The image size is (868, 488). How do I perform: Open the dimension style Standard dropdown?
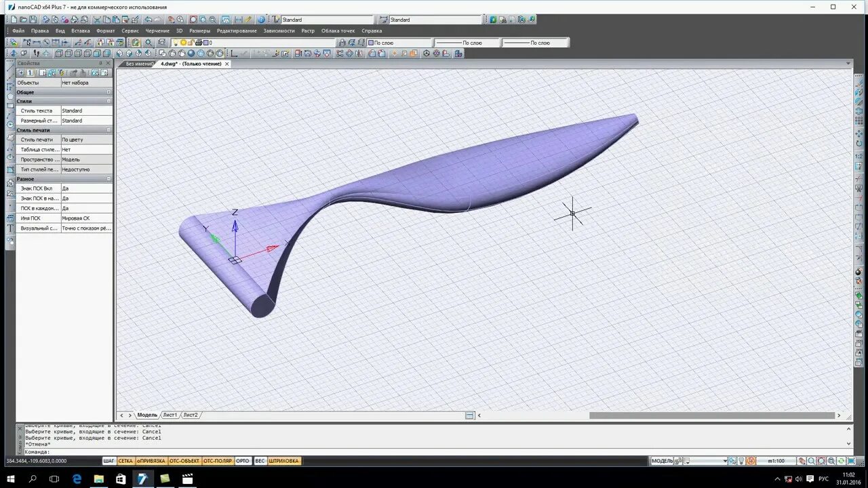[x=437, y=20]
